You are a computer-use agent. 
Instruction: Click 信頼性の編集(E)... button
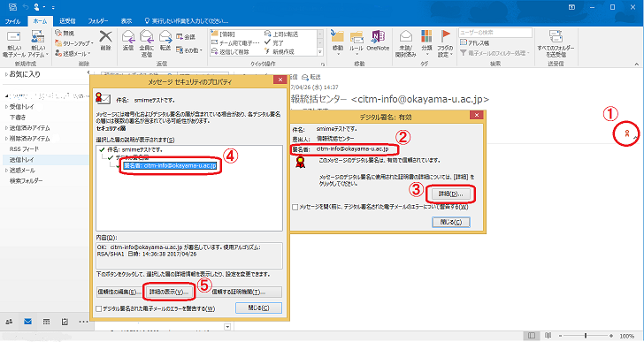tap(119, 292)
